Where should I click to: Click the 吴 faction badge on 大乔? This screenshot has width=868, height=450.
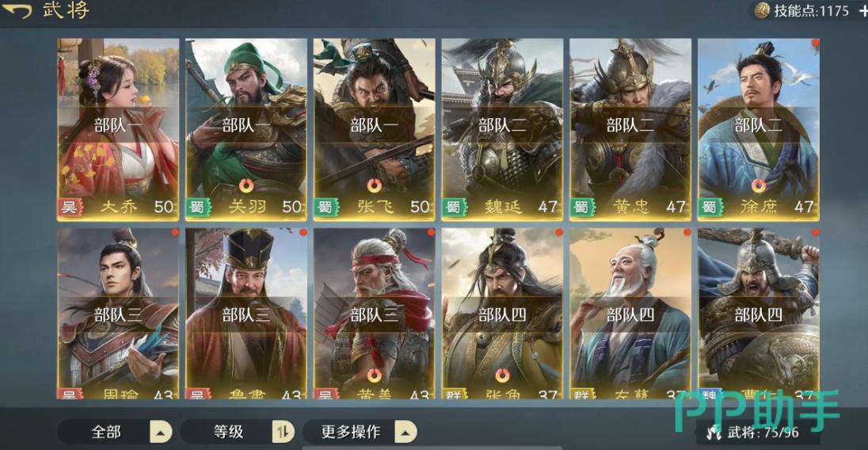(x=70, y=207)
